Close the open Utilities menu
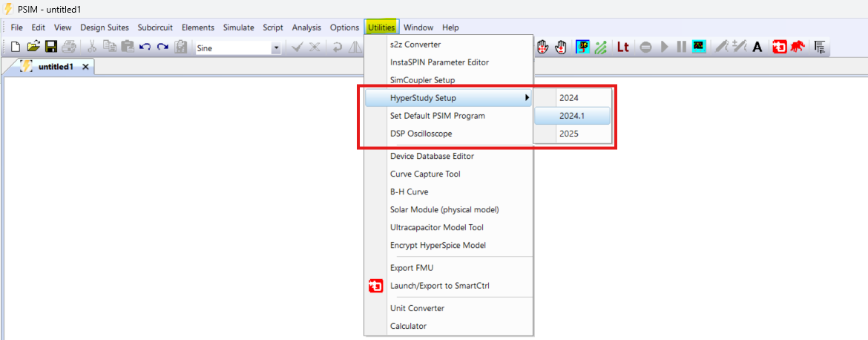The width and height of the screenshot is (868, 340). (x=382, y=27)
